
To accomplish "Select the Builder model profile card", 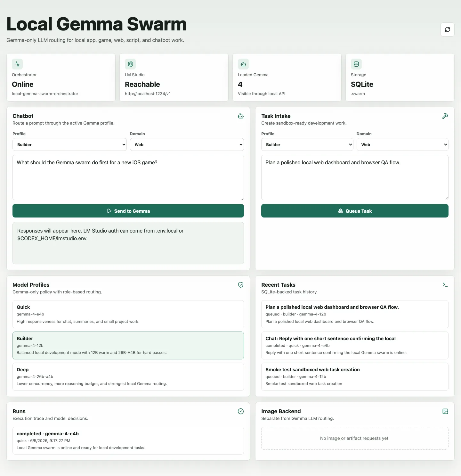I will pyautogui.click(x=128, y=345).
